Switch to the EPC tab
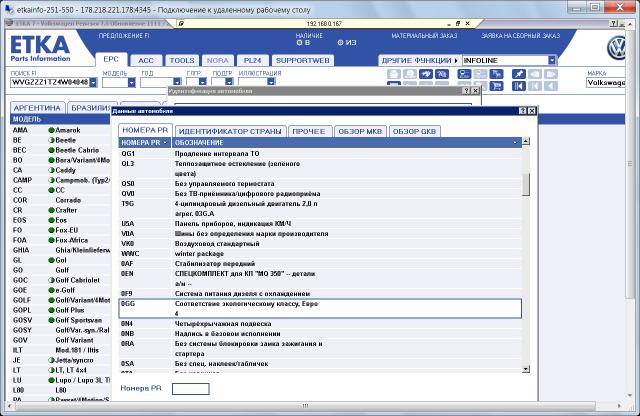This screenshot has height=416, width=640. [x=111, y=60]
